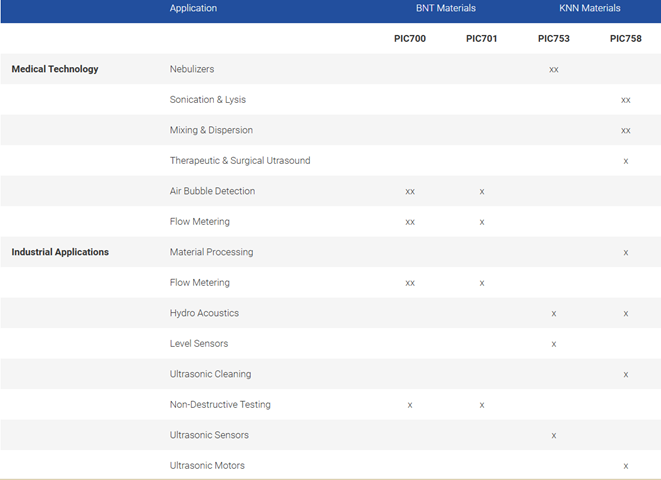Click the Level Sensors row label
The width and height of the screenshot is (661, 480).
(x=199, y=343)
